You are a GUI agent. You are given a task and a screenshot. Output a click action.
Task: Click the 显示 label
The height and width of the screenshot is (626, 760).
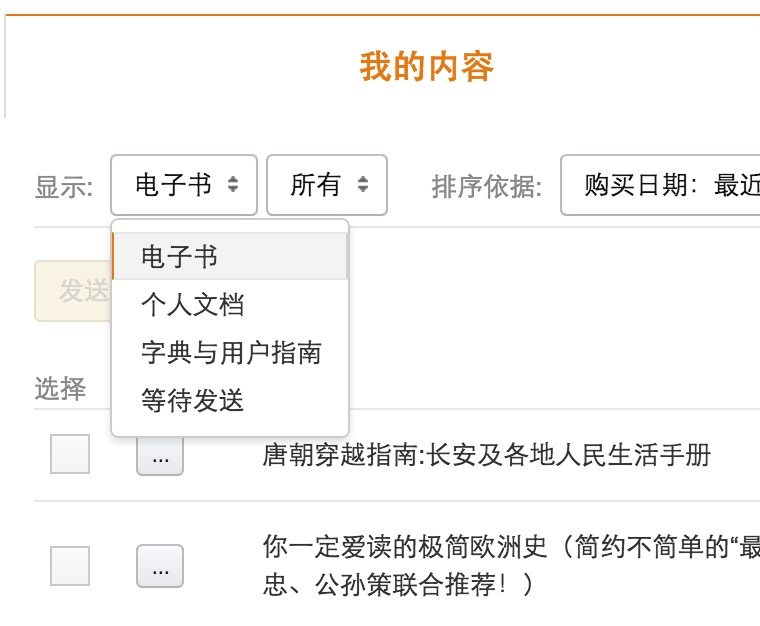point(64,187)
